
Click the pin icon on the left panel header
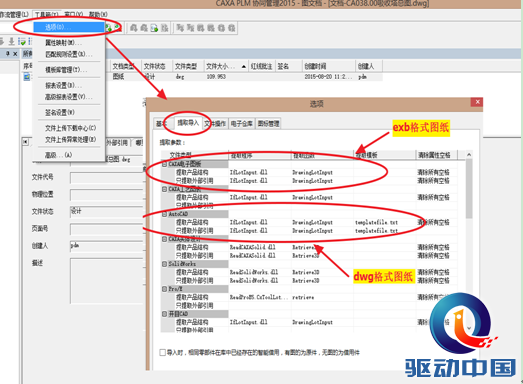point(8,53)
